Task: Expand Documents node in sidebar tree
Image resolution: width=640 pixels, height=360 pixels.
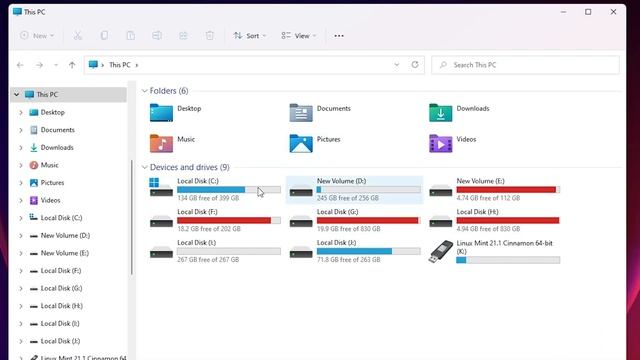Action: click(21, 130)
